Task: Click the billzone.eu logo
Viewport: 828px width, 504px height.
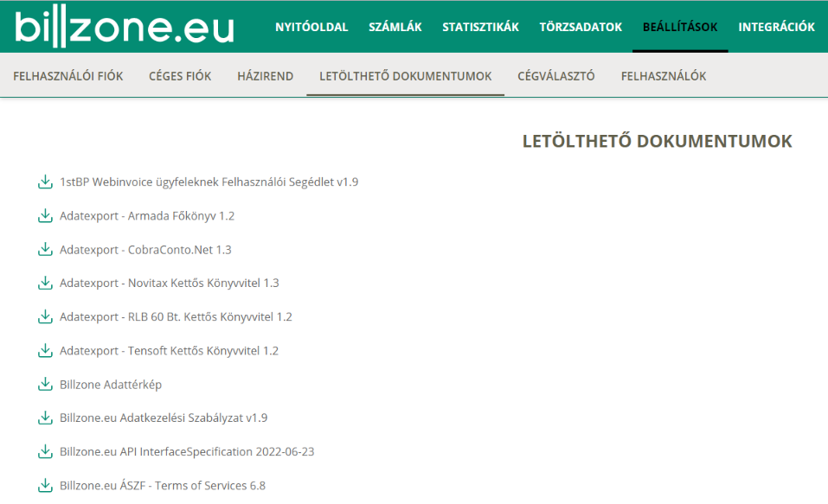Action: 125,27
